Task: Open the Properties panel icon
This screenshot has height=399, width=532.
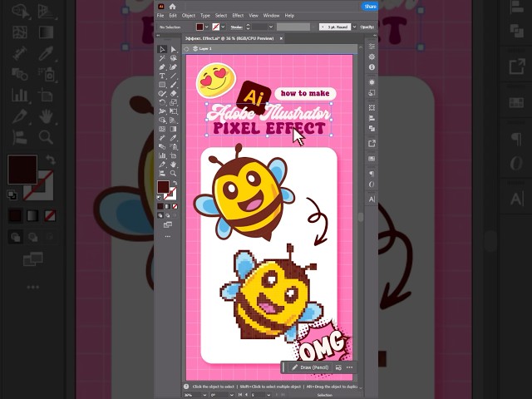Action: pos(372,46)
